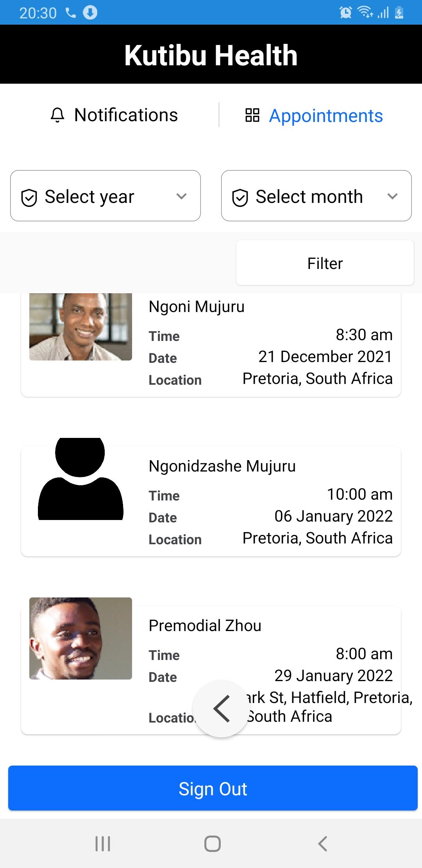
Task: Tap the download icon in status bar
Action: [x=90, y=13]
